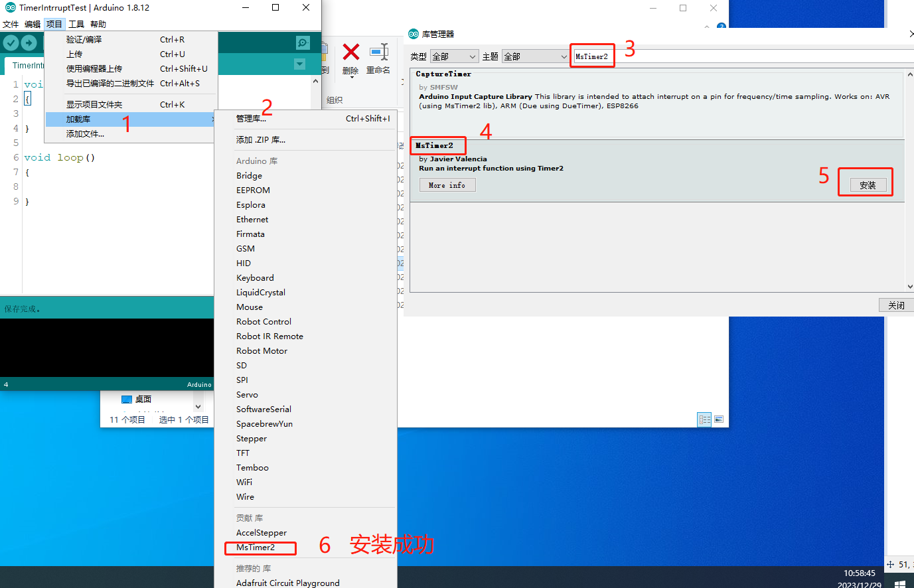The width and height of the screenshot is (914, 588).
Task: Open the 删除 delete dropdown arrow in Explorer
Action: (x=351, y=77)
